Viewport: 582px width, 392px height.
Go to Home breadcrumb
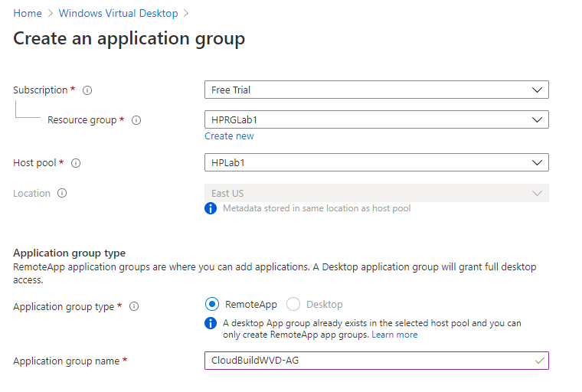(x=28, y=13)
